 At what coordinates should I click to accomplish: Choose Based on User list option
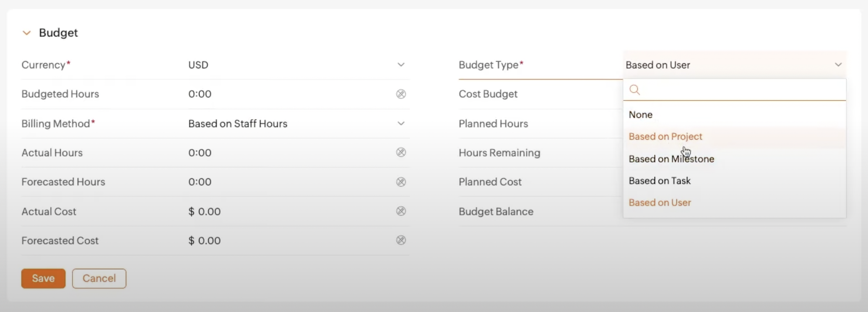735,203
